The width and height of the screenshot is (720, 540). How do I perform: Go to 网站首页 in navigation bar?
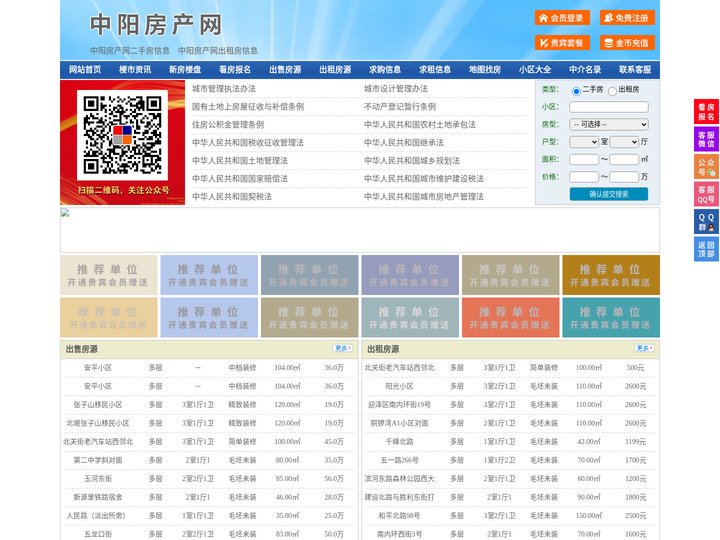click(85, 70)
